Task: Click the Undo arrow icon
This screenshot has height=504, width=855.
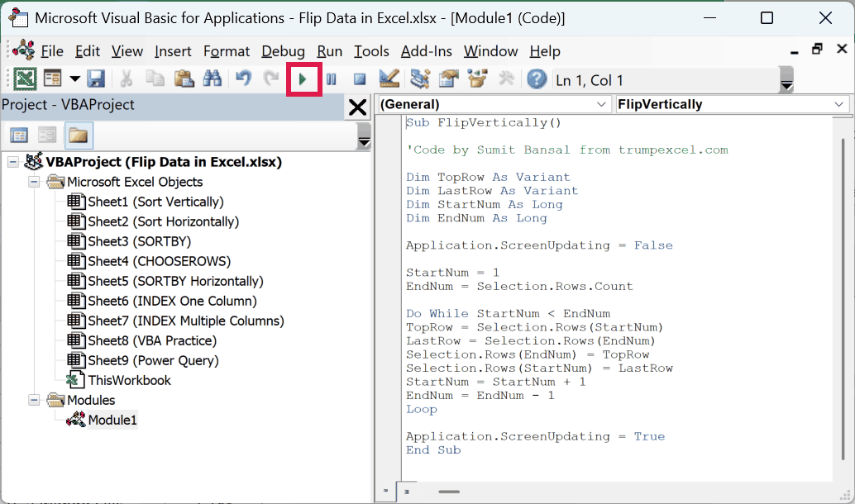Action: point(243,79)
